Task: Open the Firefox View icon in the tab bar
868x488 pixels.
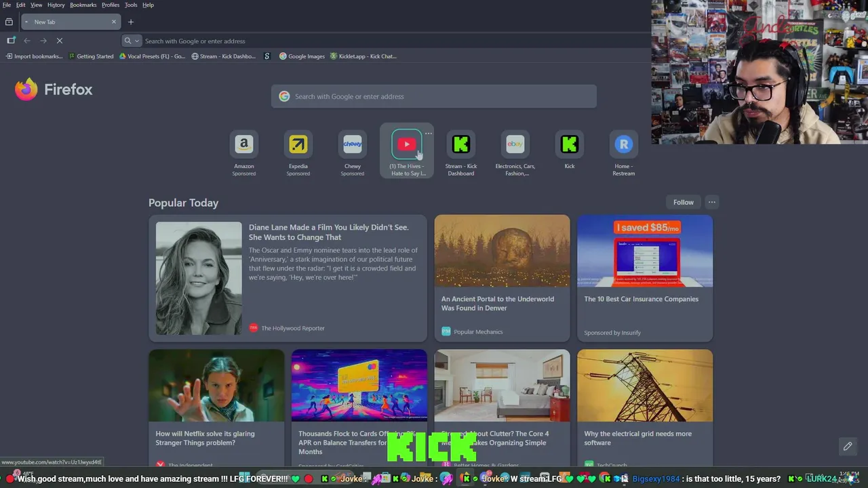Action: click(x=9, y=22)
